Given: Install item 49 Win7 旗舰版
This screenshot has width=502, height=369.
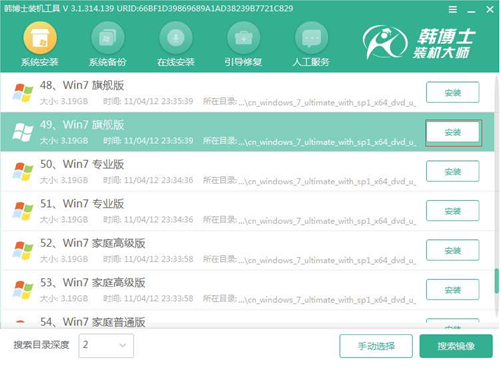Looking at the screenshot, I should [453, 132].
